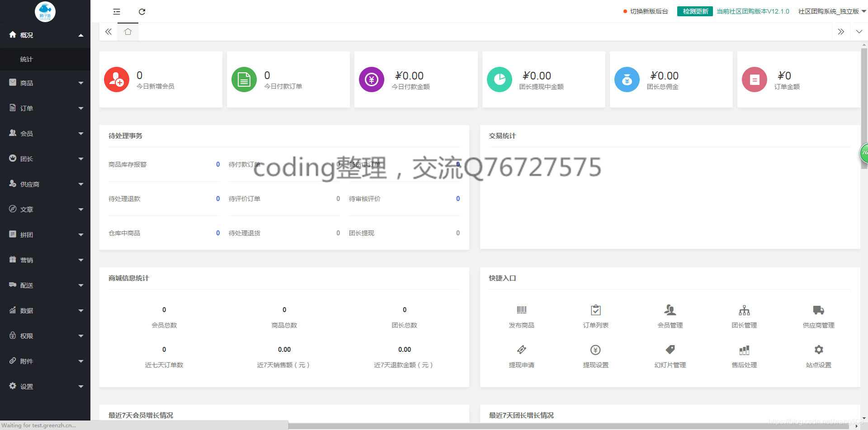Switch to the home tab
The width and height of the screenshot is (868, 430).
[127, 32]
